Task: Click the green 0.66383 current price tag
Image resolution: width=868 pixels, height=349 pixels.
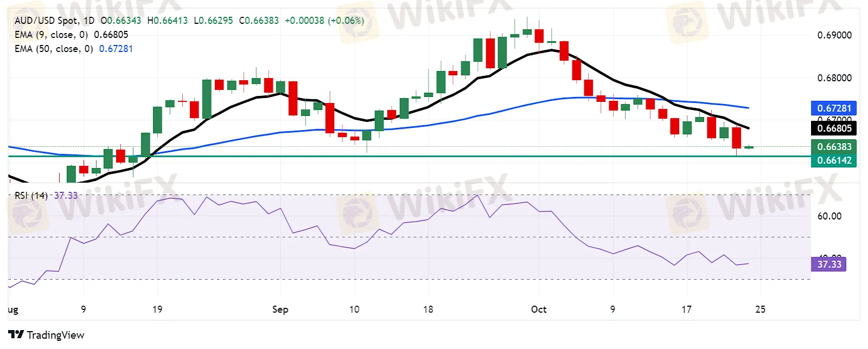Action: pyautogui.click(x=834, y=147)
